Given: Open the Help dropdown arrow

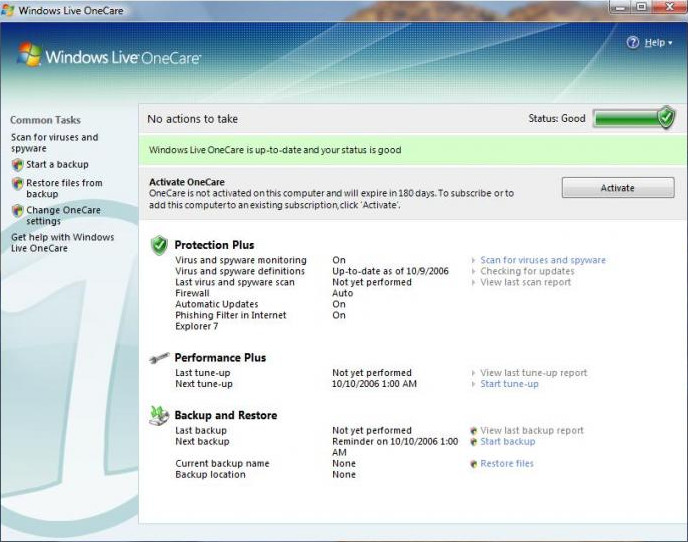Looking at the screenshot, I should tap(670, 43).
